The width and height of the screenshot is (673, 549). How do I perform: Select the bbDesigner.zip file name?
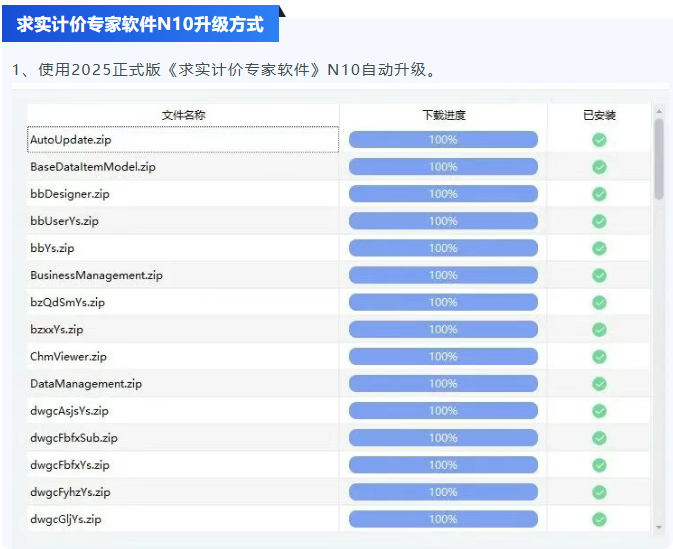(70, 194)
